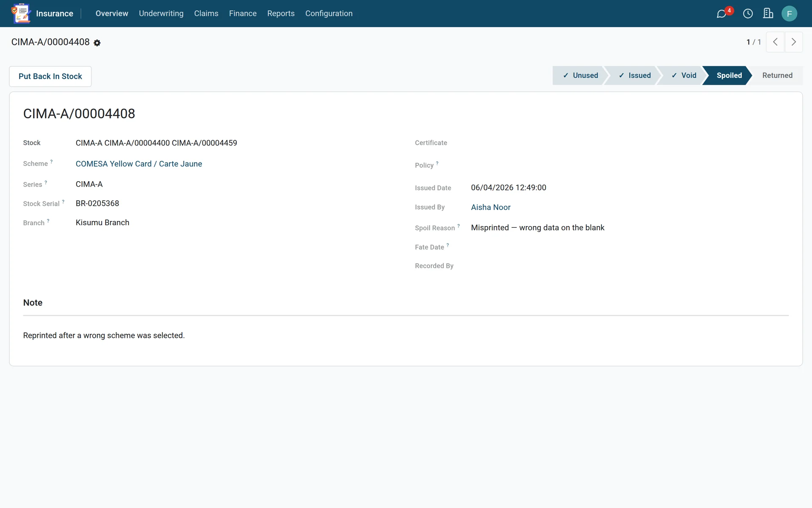Click the Series value CIMA-A
The image size is (812, 508).
(x=89, y=184)
